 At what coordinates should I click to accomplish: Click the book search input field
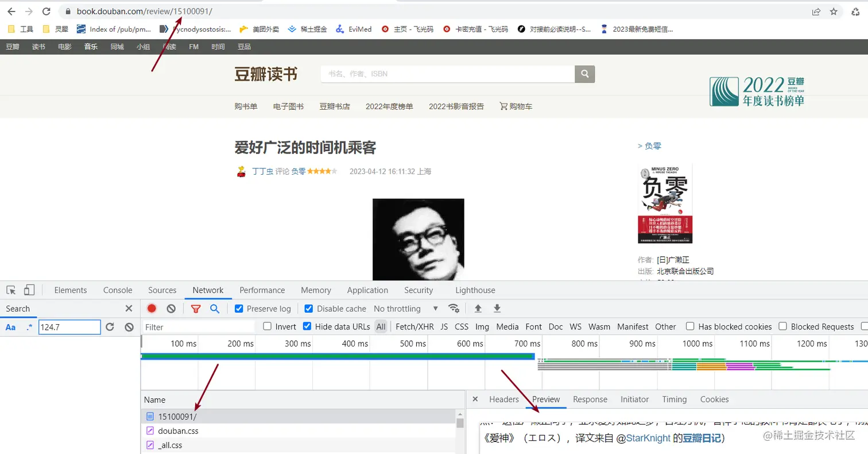448,74
